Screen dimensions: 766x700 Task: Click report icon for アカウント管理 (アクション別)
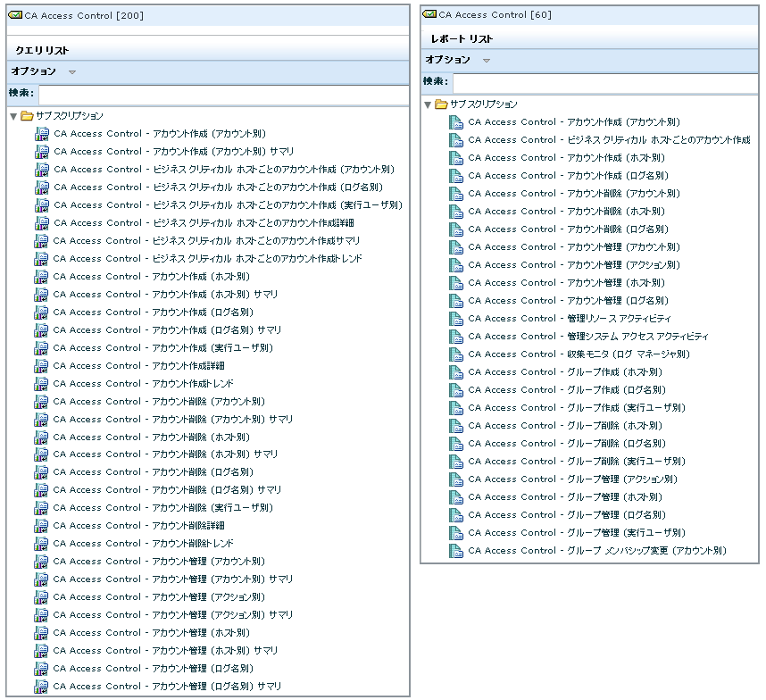point(456,265)
